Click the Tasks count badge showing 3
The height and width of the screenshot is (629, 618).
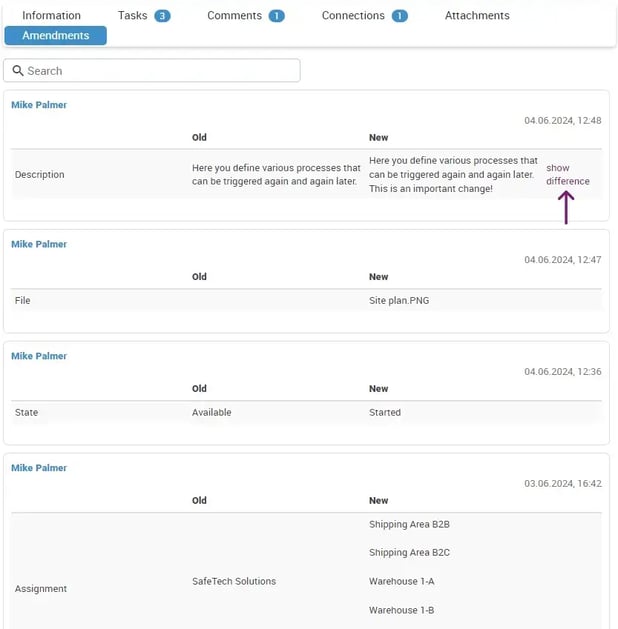click(x=162, y=16)
